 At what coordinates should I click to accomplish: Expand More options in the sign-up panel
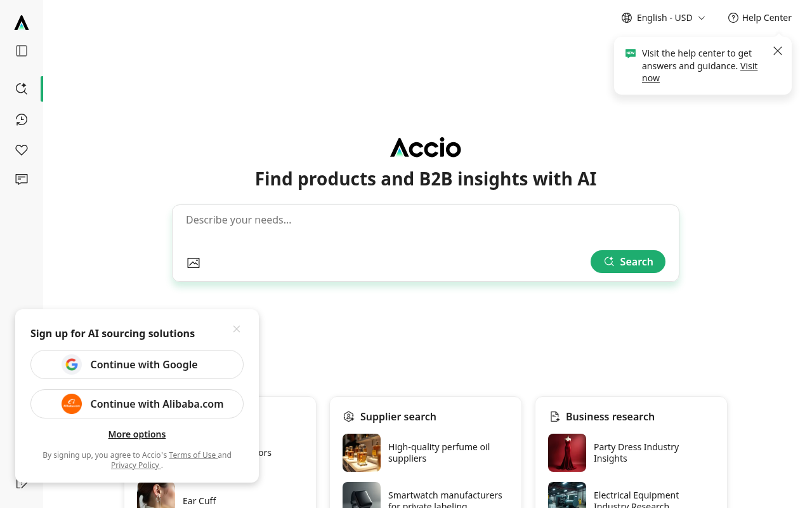(136, 434)
